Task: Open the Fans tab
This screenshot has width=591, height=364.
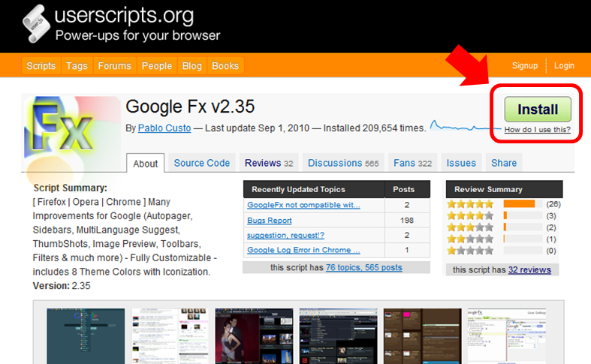Action: click(x=413, y=163)
